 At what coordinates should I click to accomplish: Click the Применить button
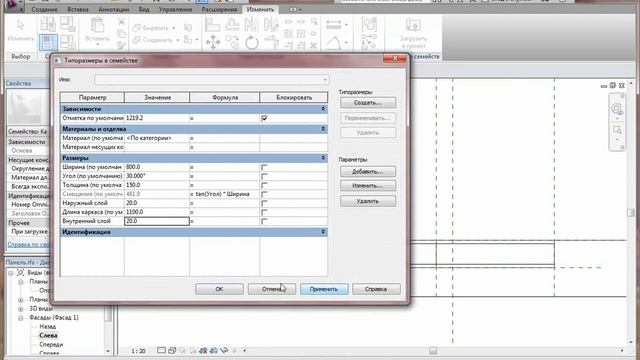pos(324,289)
